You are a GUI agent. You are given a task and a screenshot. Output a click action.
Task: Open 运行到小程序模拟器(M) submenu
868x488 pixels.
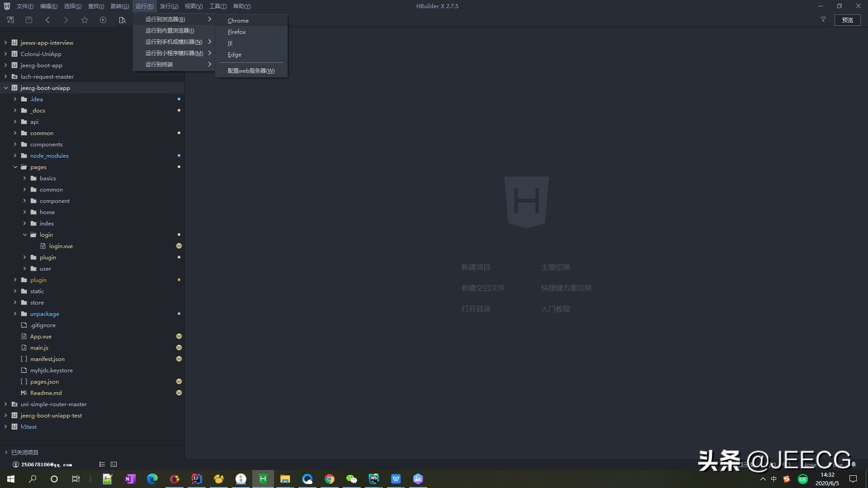174,53
